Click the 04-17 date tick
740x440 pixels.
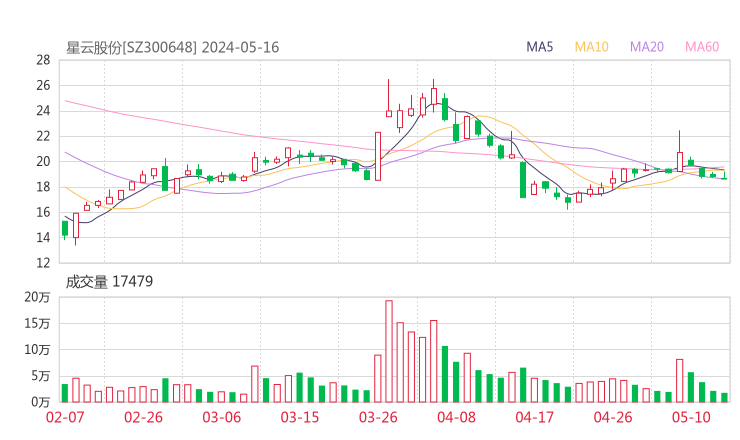coord(534,418)
